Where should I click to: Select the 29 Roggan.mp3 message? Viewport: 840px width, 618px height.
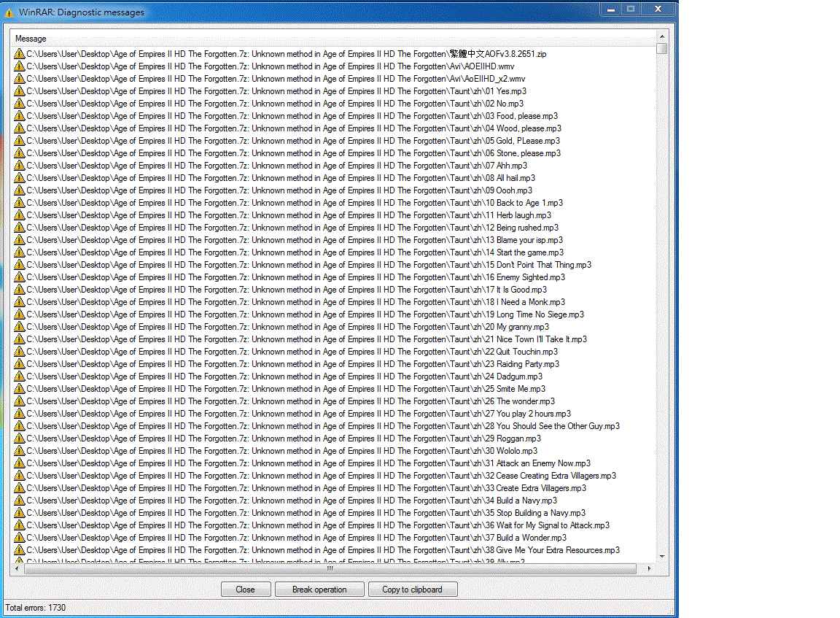(x=278, y=438)
